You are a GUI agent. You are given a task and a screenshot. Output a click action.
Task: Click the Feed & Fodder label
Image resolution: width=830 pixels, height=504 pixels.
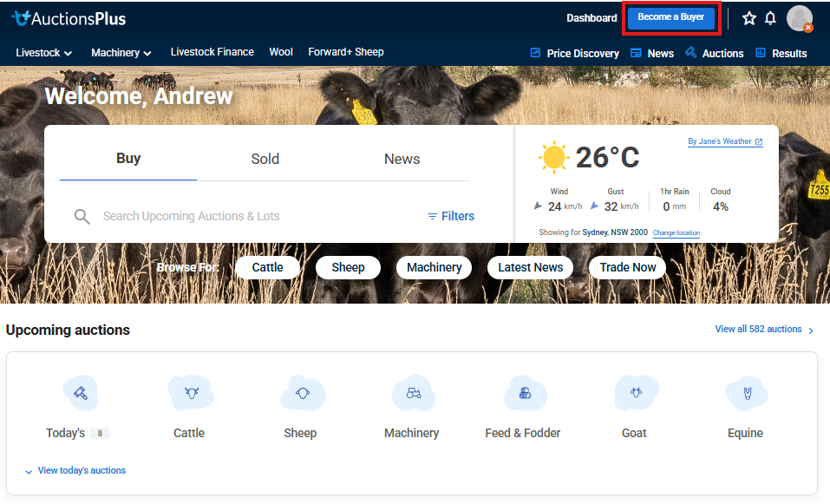pyautogui.click(x=522, y=433)
